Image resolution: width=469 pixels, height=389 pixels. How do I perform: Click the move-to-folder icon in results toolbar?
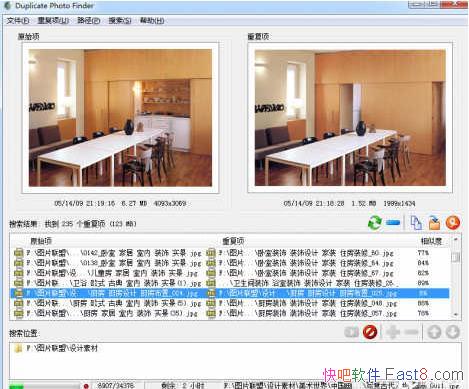(x=434, y=223)
